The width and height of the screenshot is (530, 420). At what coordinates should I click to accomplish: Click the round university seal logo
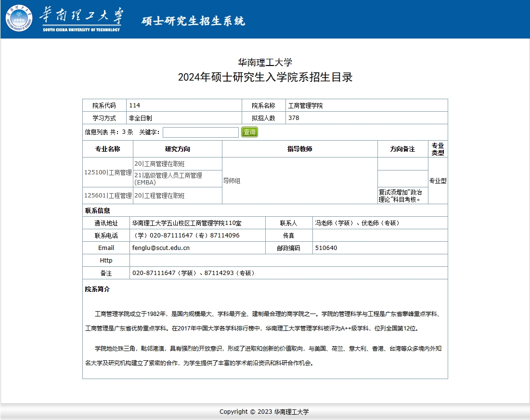point(20,18)
